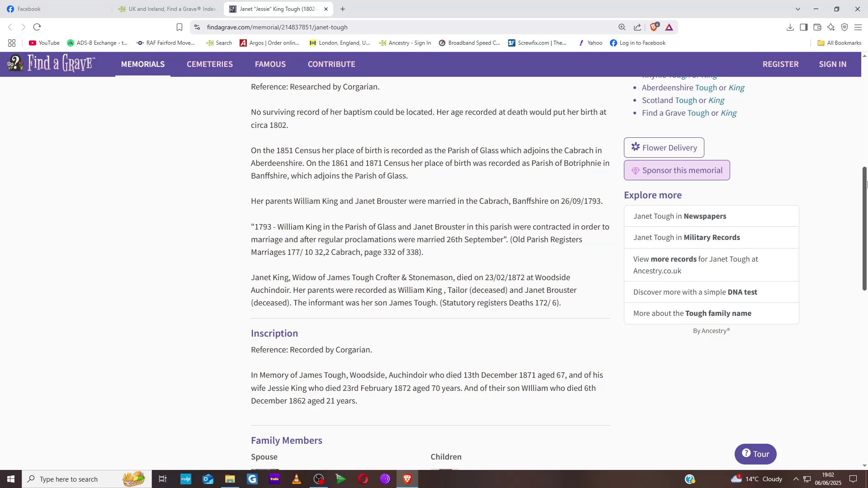This screenshot has height=488, width=868.
Task: Open the browser downloads icon
Action: [790, 27]
